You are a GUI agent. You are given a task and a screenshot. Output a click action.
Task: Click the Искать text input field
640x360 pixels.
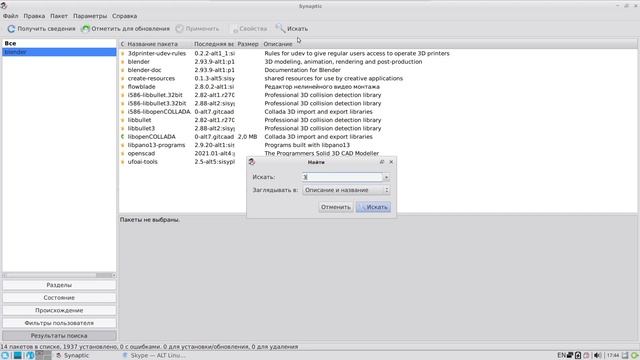(342, 177)
